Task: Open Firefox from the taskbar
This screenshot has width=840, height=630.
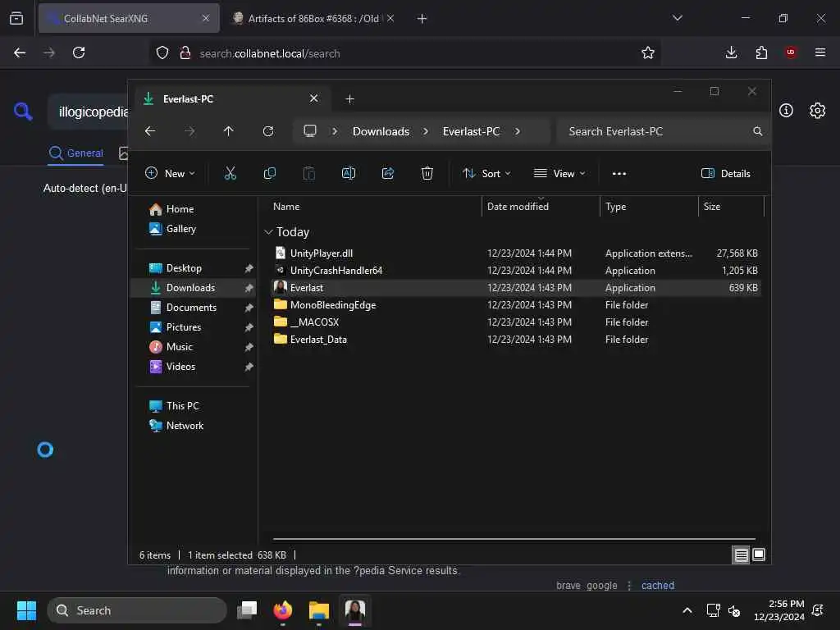Action: click(x=283, y=610)
